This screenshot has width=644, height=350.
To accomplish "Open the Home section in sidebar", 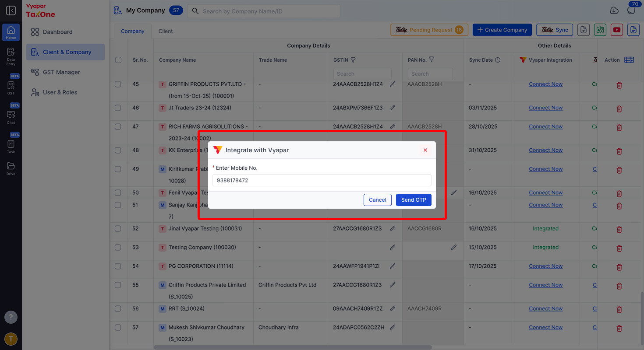I will pos(11,32).
